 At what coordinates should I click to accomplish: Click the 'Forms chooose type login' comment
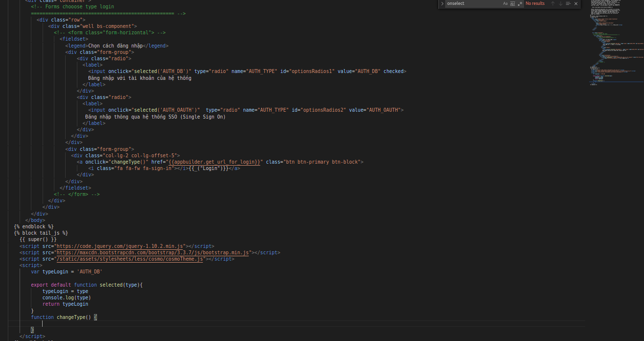[72, 7]
